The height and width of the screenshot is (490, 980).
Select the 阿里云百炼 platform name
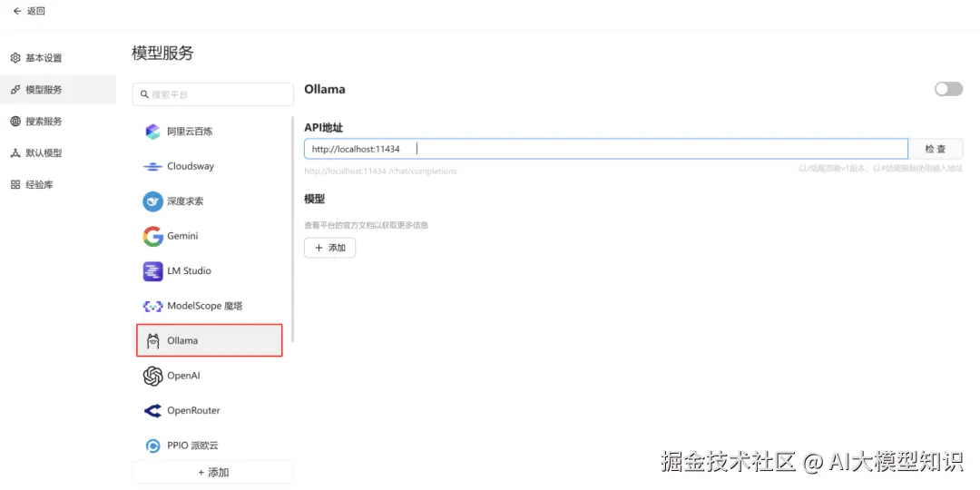[191, 132]
